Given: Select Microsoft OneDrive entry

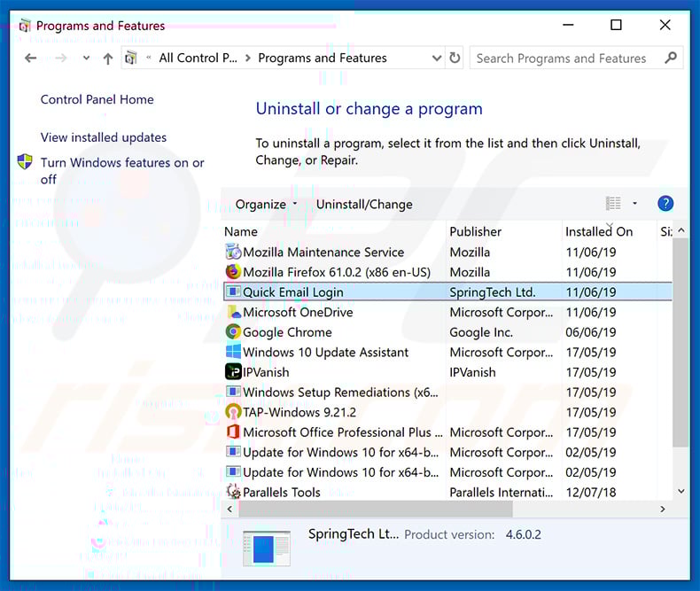Looking at the screenshot, I should pos(298,313).
